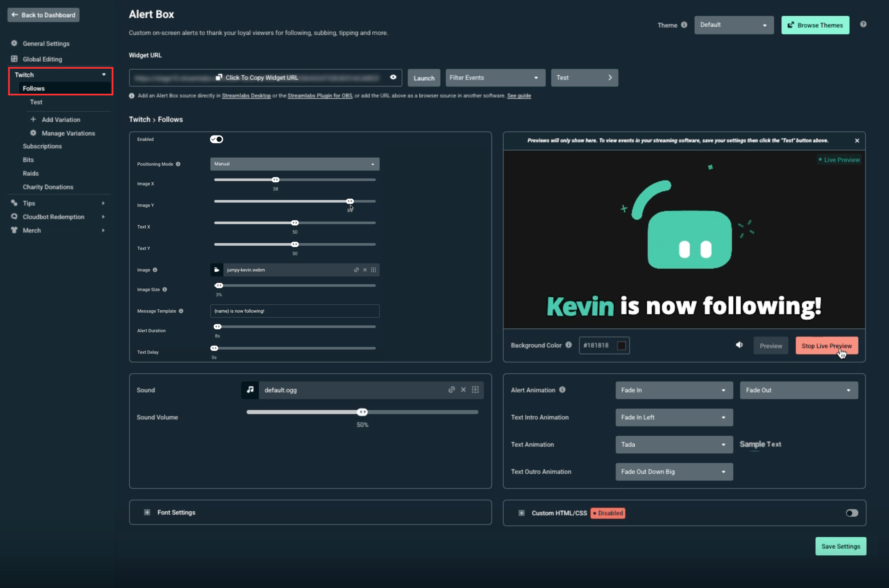Open Charity Donations in the sidebar
Image resolution: width=889 pixels, height=588 pixels.
[48, 187]
